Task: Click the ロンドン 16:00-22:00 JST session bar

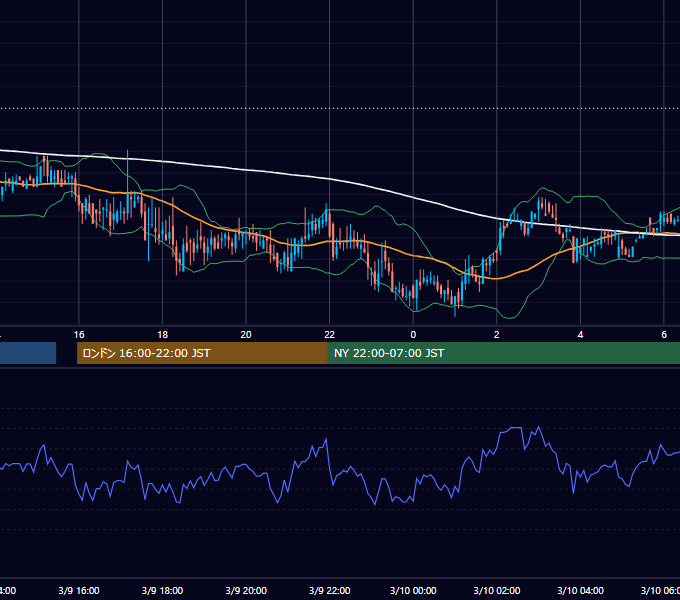Action: [x=202, y=353]
